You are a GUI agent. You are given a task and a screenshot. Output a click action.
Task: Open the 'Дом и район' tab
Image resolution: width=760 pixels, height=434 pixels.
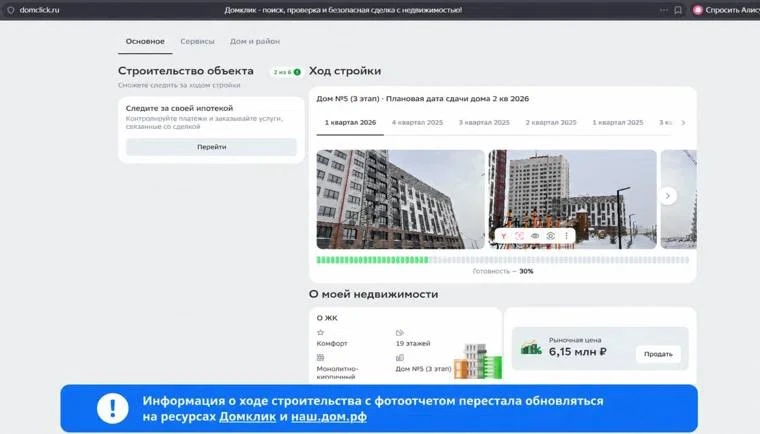pyautogui.click(x=255, y=42)
